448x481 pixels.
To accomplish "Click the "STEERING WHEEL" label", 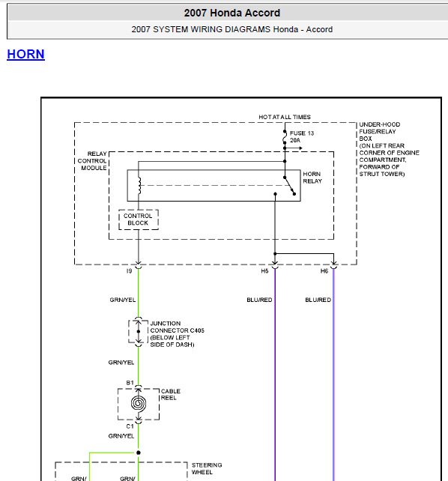I will 207,469.
